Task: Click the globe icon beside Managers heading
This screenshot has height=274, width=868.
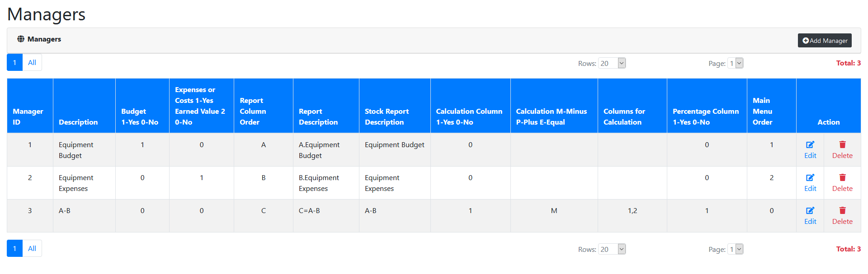Action: 21,39
